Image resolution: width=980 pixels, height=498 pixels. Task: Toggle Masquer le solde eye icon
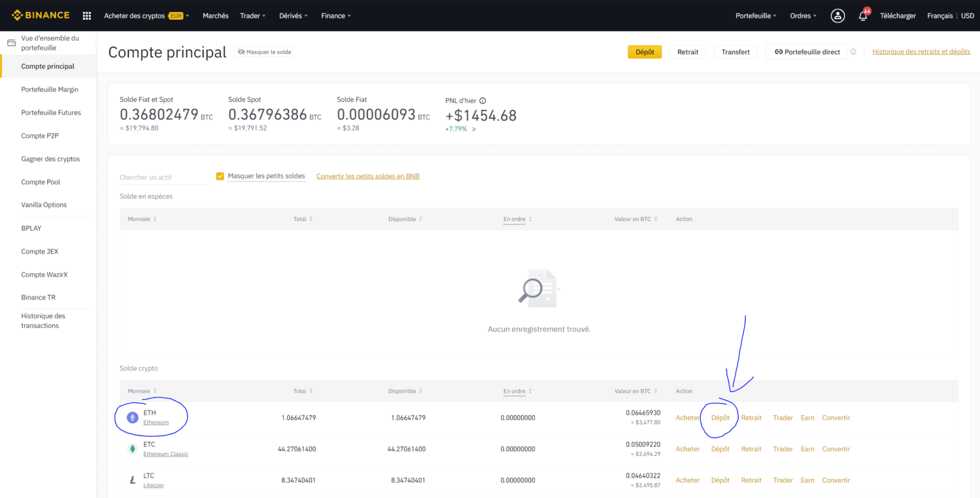(241, 52)
